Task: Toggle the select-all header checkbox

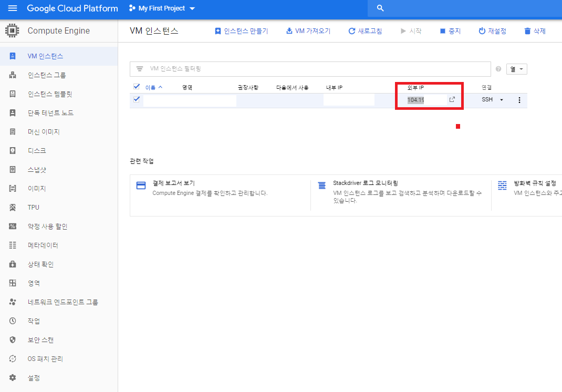Action: tap(137, 86)
